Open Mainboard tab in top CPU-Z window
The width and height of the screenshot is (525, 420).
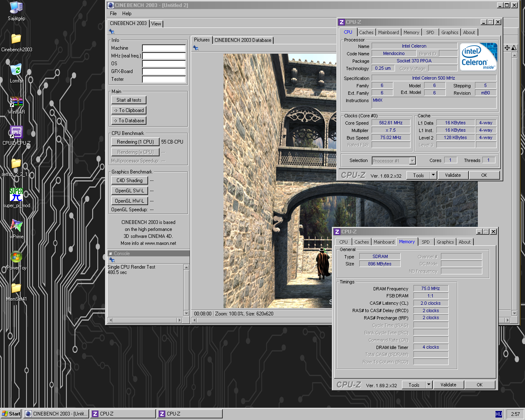(388, 32)
